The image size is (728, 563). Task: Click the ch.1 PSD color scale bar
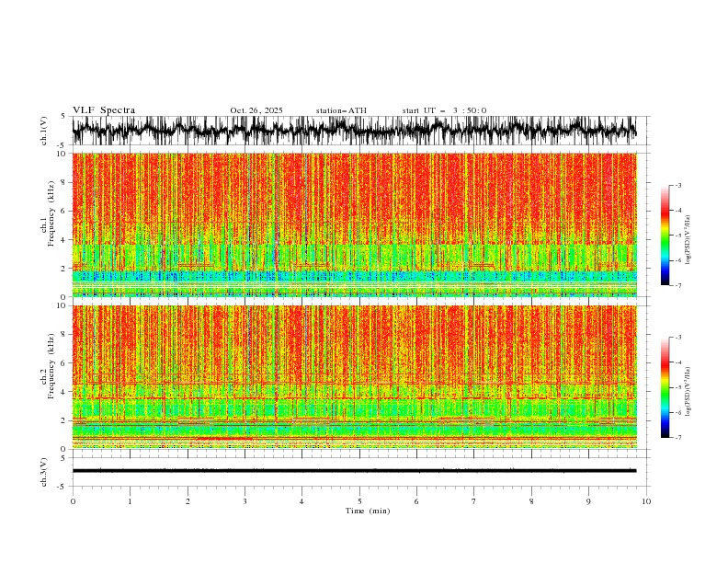tap(665, 236)
